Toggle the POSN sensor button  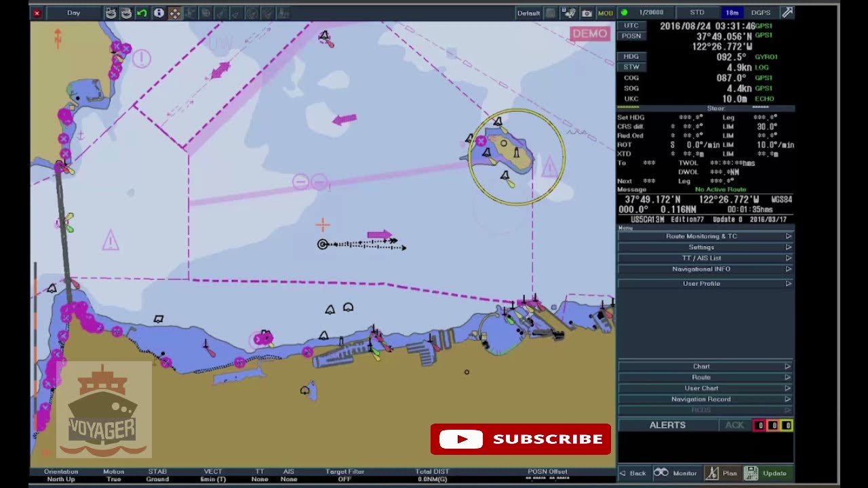[x=631, y=36]
